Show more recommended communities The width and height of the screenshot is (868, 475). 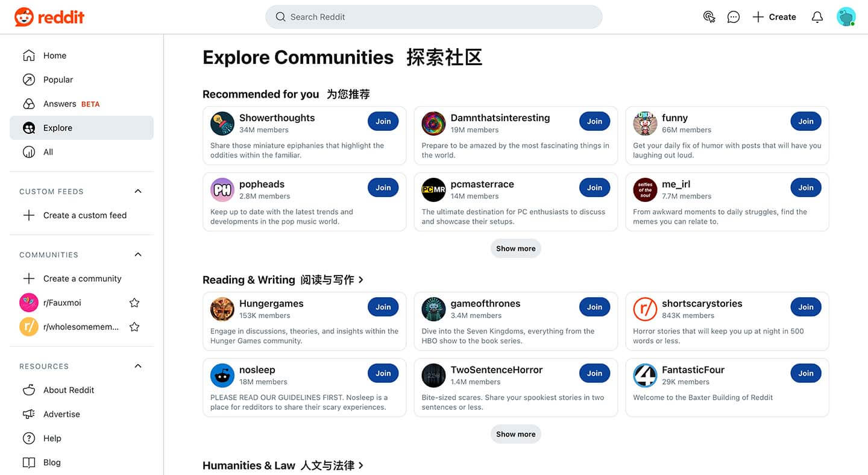516,248
